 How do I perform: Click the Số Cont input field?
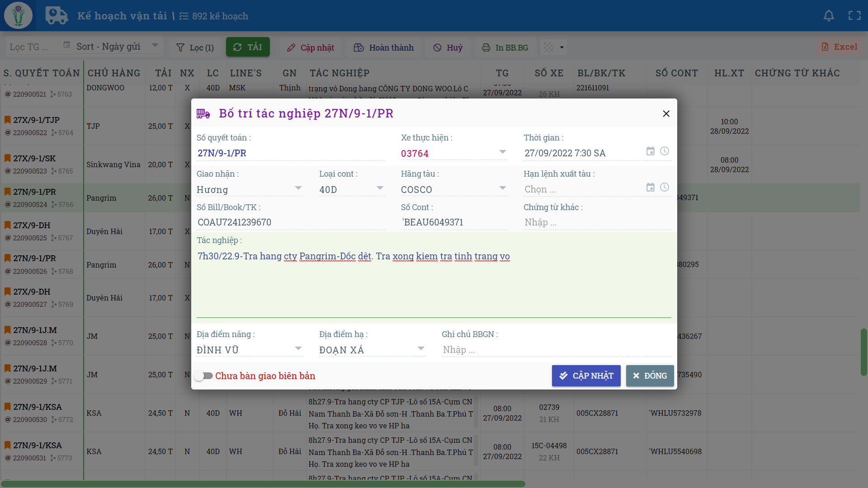pos(453,222)
